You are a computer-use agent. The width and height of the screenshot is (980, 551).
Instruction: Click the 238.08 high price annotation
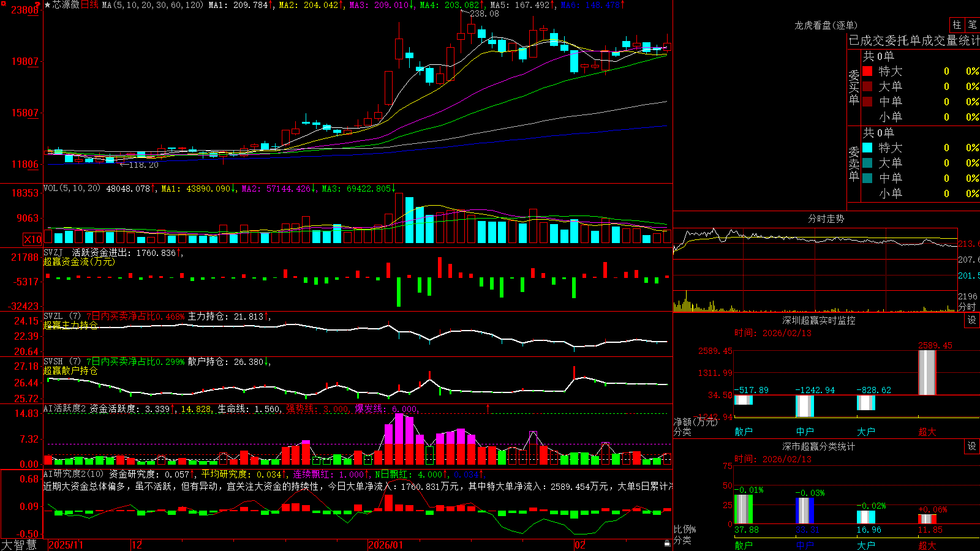(x=484, y=13)
